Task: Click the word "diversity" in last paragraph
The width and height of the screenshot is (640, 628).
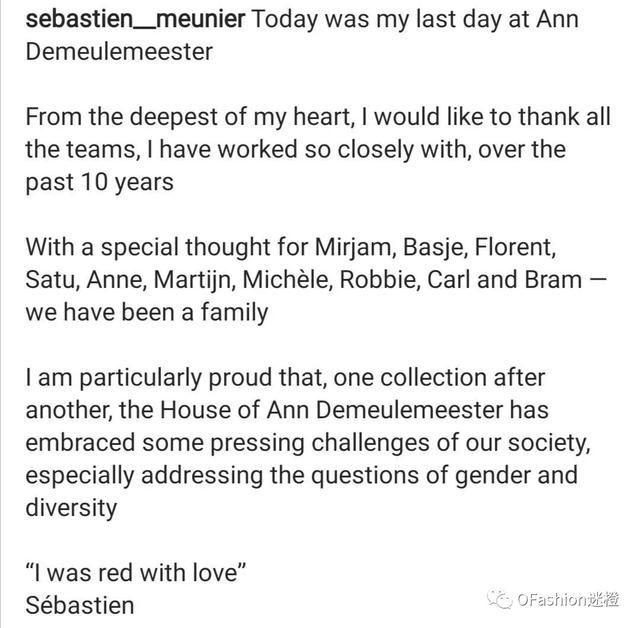Action: pos(71,509)
